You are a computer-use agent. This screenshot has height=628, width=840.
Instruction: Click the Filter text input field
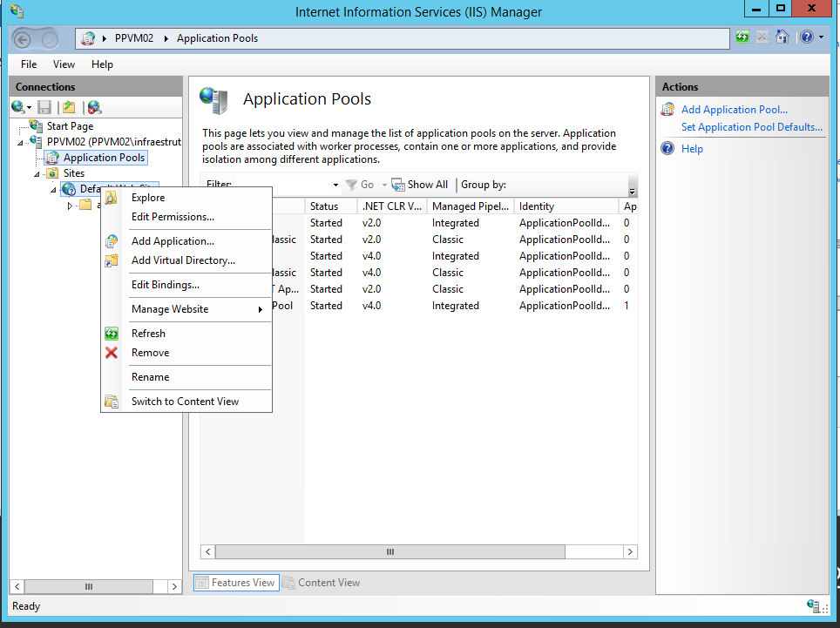point(282,185)
